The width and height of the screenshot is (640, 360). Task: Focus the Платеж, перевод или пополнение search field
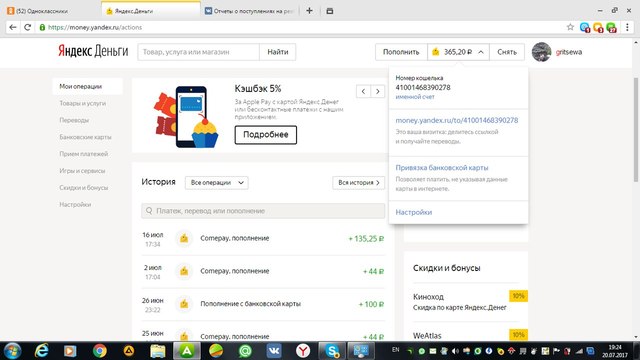[263, 211]
